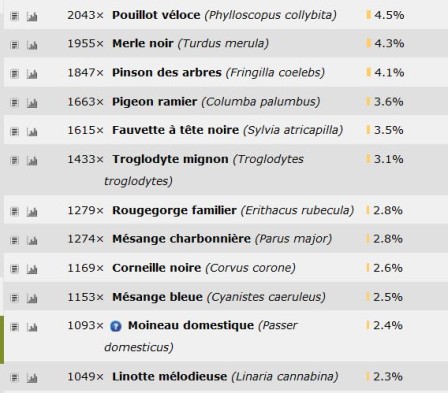Open the Moineau domestique species link
Viewport: 448px width, 393px height.
point(191,325)
